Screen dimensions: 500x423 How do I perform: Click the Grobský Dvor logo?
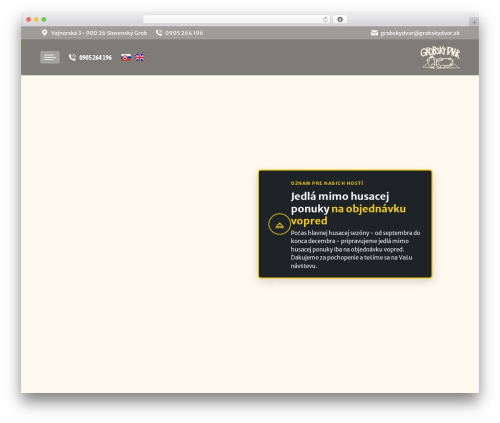(x=440, y=58)
